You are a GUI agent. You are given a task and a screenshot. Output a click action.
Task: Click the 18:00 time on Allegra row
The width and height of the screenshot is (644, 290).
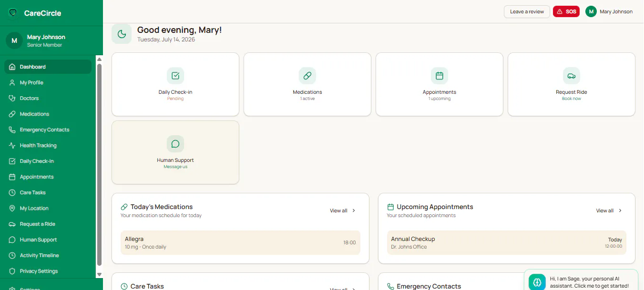point(349,243)
